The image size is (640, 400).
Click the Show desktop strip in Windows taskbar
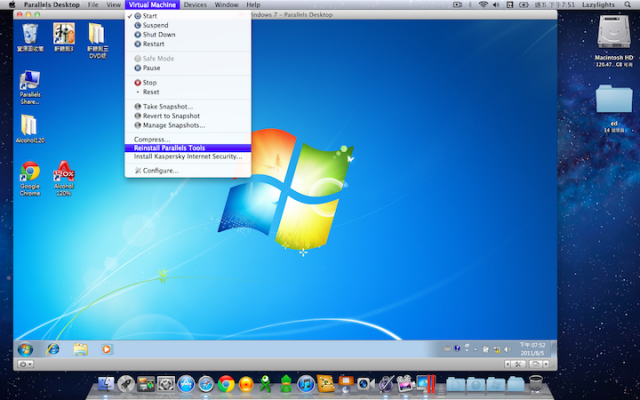[x=553, y=349]
